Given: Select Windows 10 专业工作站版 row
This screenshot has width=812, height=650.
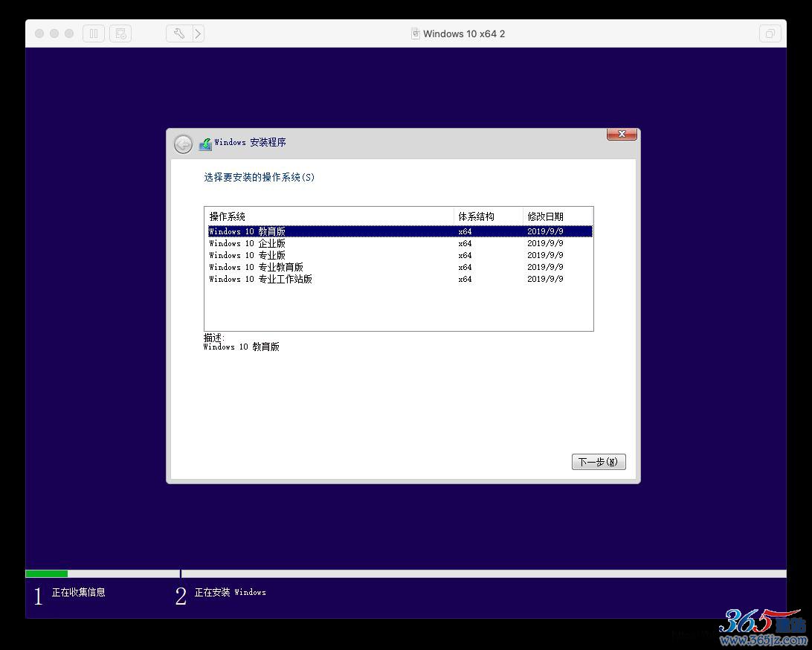Looking at the screenshot, I should coord(400,279).
